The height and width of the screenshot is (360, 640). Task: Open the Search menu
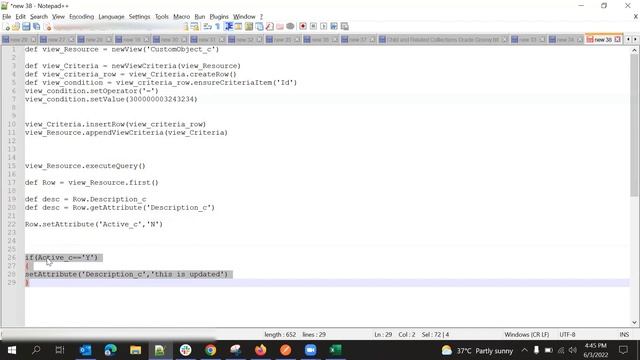coord(39,17)
